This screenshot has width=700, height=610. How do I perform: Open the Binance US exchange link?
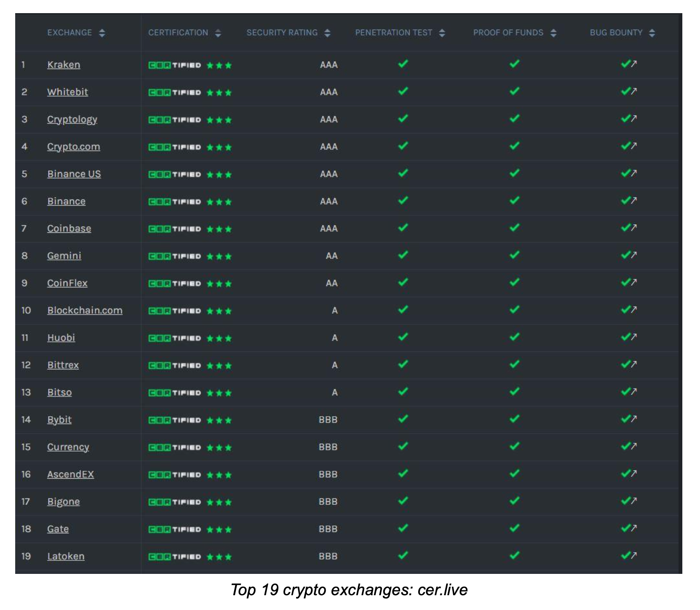[74, 174]
